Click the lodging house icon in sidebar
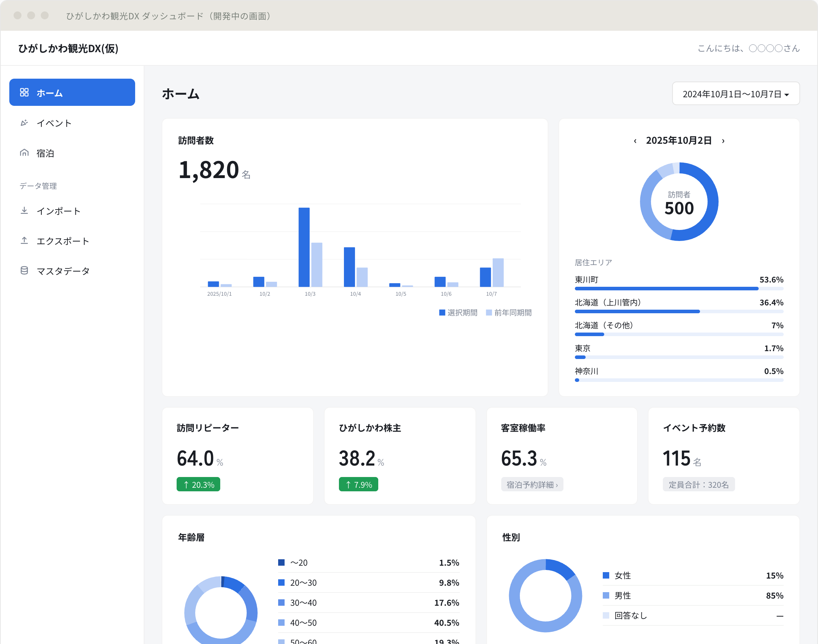Image resolution: width=818 pixels, height=644 pixels. pyautogui.click(x=24, y=153)
